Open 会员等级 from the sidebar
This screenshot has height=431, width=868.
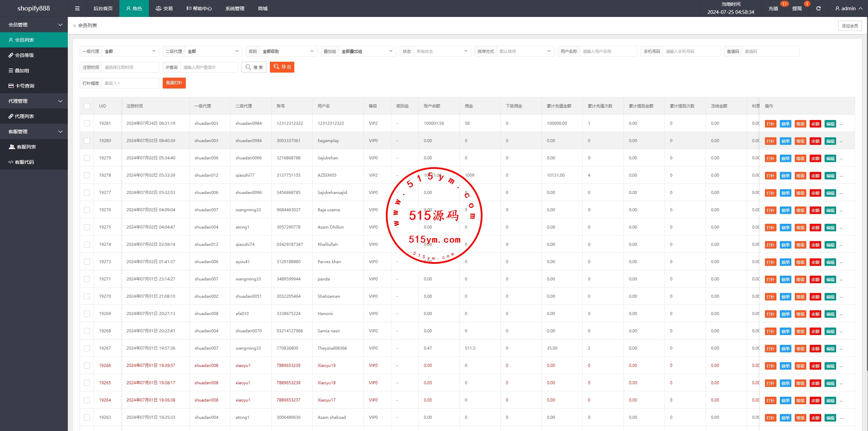tap(24, 55)
